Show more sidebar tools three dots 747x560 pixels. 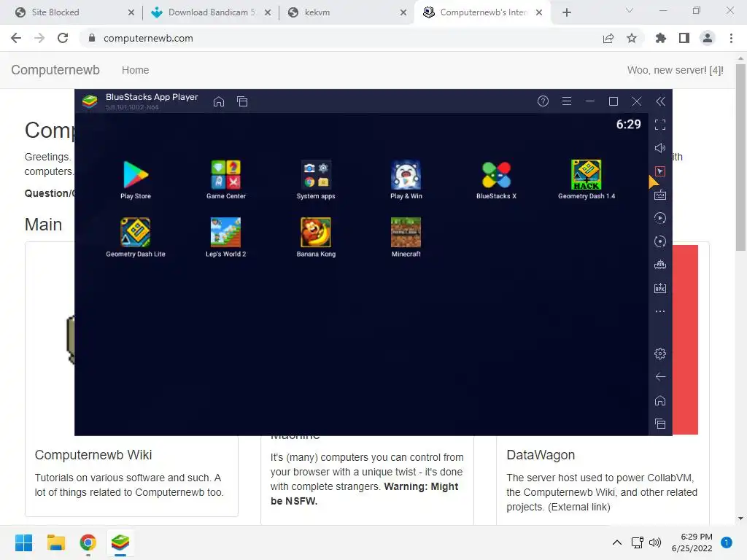659,311
